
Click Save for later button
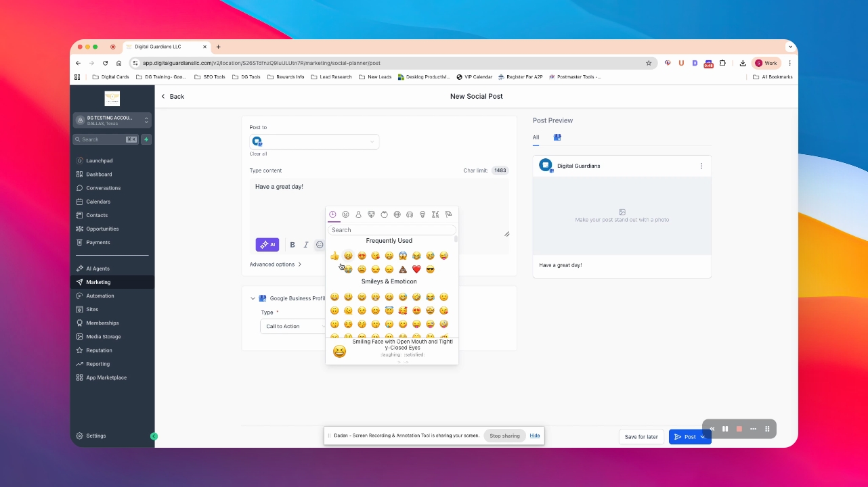click(641, 437)
